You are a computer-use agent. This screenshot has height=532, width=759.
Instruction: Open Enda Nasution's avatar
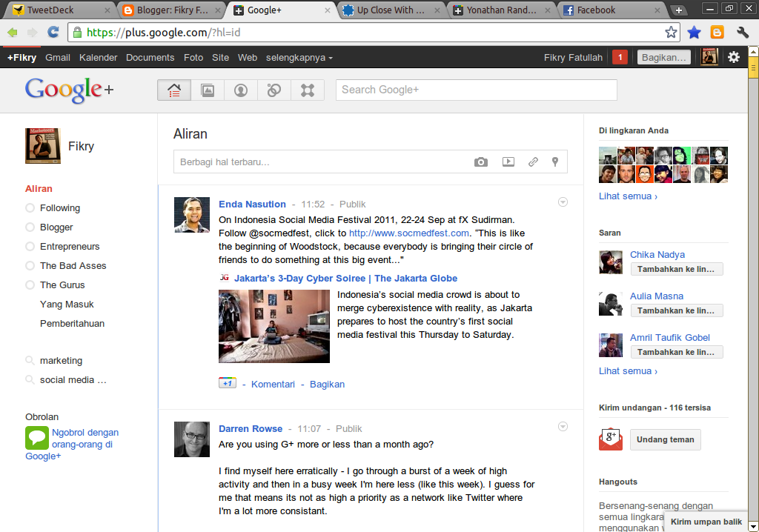[192, 215]
